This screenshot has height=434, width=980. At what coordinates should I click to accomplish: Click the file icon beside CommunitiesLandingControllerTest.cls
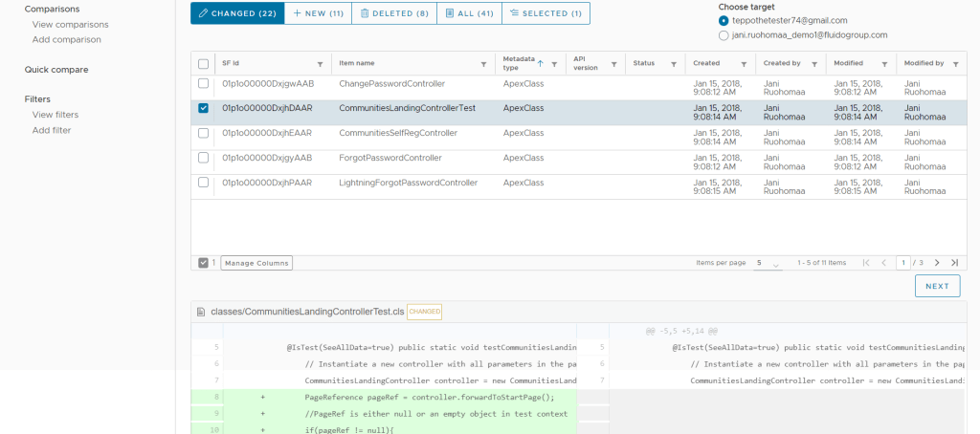201,312
